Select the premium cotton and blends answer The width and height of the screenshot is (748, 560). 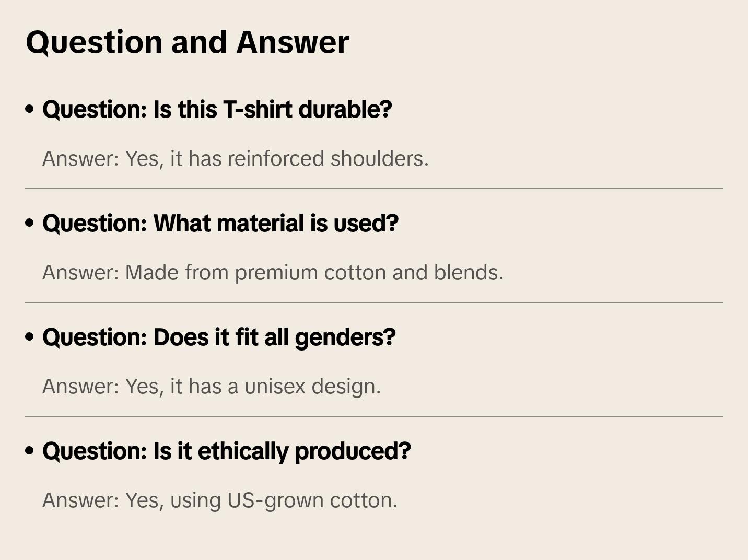coord(273,273)
